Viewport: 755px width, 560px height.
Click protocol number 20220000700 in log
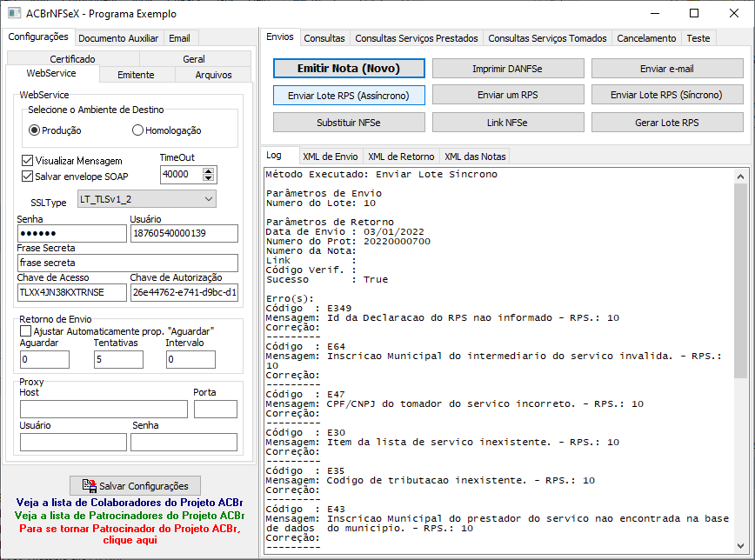(x=397, y=241)
